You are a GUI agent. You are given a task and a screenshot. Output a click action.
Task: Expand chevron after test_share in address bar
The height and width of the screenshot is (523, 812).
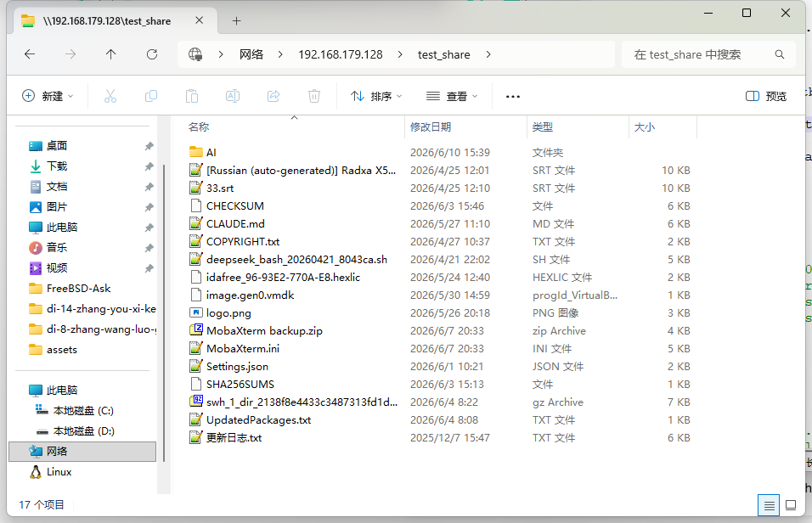pyautogui.click(x=488, y=54)
